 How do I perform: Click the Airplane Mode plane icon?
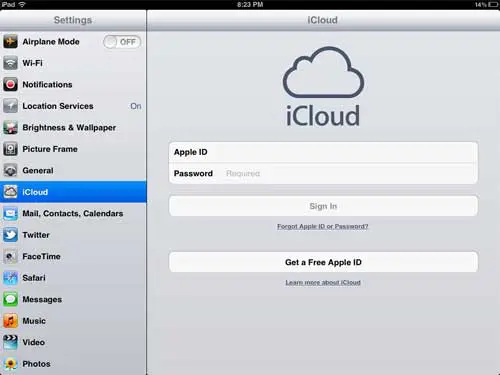(10, 42)
